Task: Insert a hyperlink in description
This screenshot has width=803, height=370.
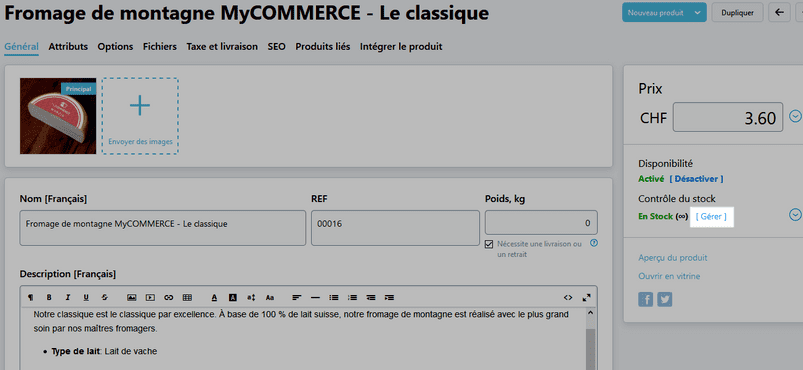Action: click(168, 297)
